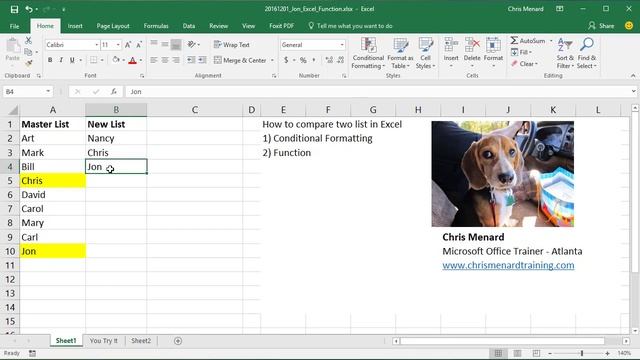Apply the Accounting number format dollar sign
This screenshot has height=360, width=640.
point(286,60)
